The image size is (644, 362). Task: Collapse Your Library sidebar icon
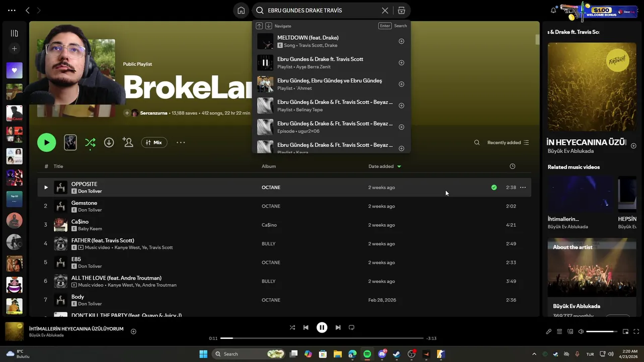[14, 33]
